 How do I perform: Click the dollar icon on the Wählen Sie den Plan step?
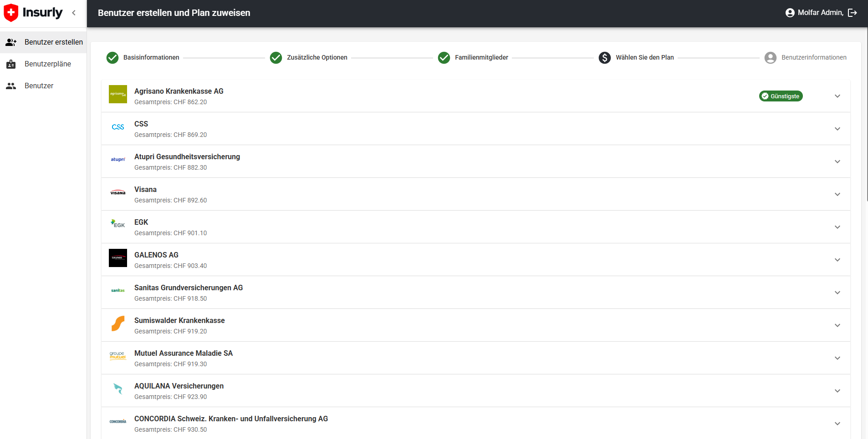(604, 58)
